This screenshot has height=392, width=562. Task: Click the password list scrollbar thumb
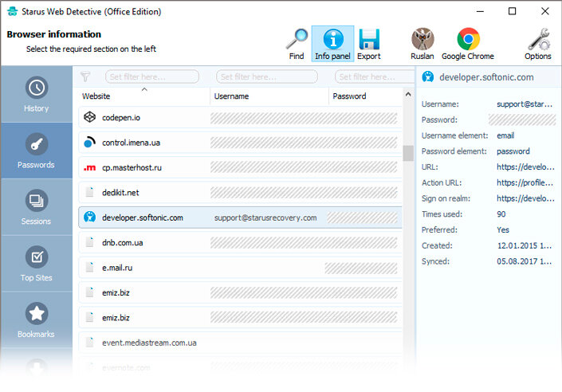tap(408, 153)
